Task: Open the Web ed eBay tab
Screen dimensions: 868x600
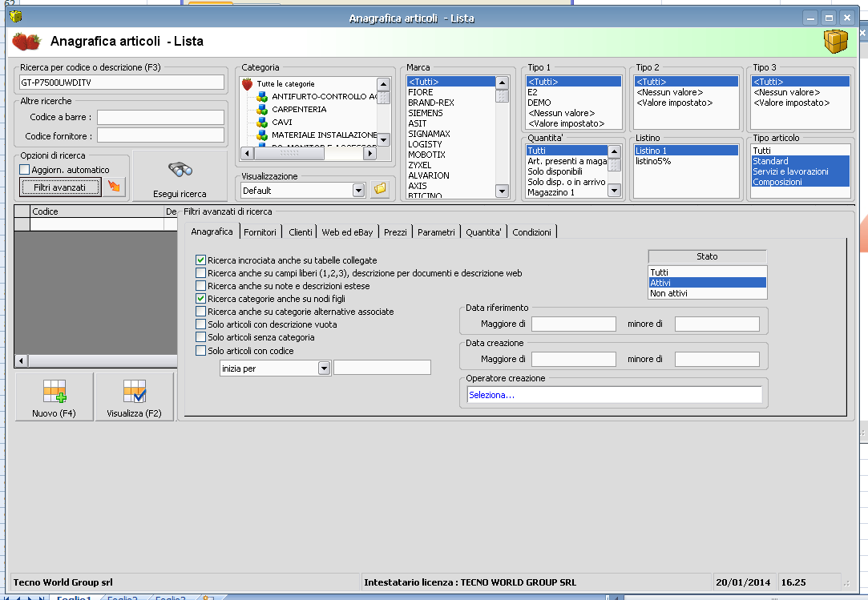Action: [347, 232]
